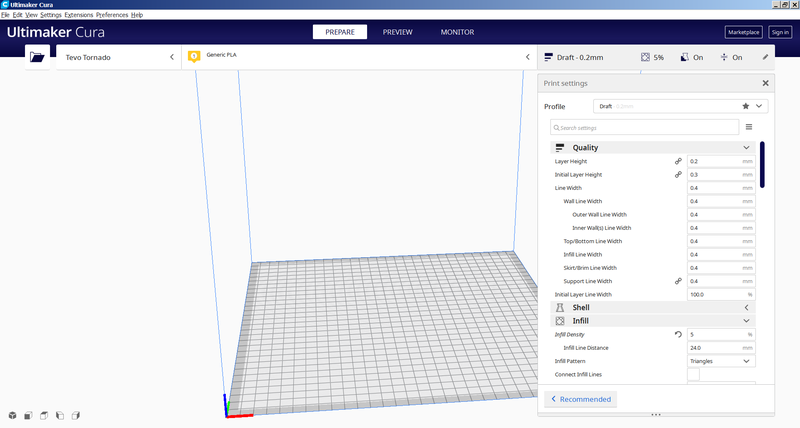Viewport: 800px width, 428px height.
Task: Click the Quality category icon
Action: [x=560, y=147]
